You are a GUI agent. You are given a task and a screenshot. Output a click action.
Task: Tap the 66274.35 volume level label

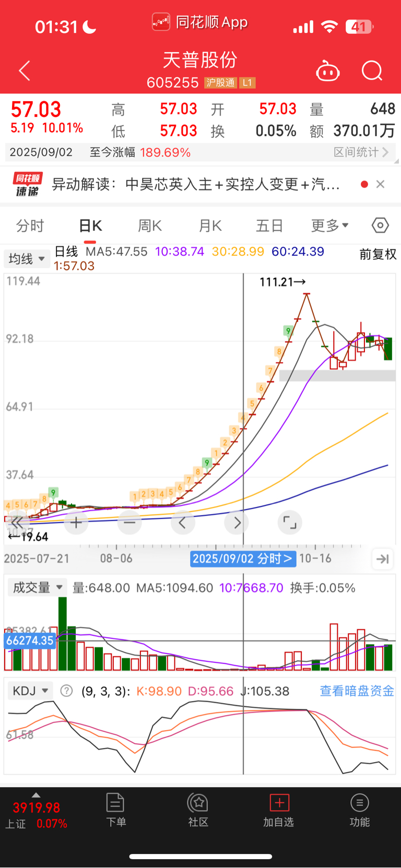click(x=30, y=640)
